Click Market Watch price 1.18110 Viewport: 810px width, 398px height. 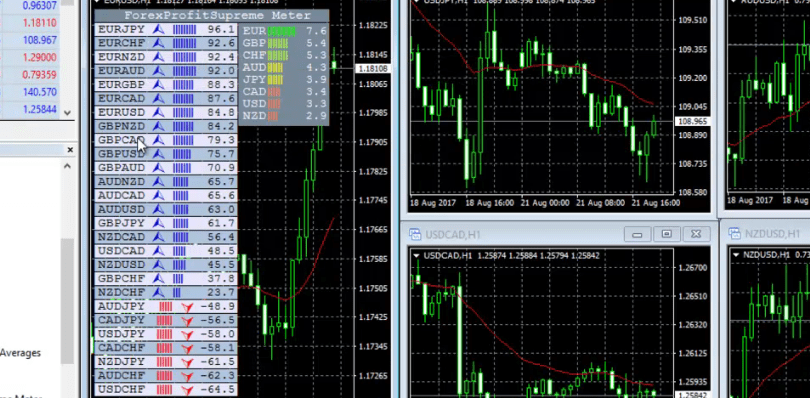point(39,23)
